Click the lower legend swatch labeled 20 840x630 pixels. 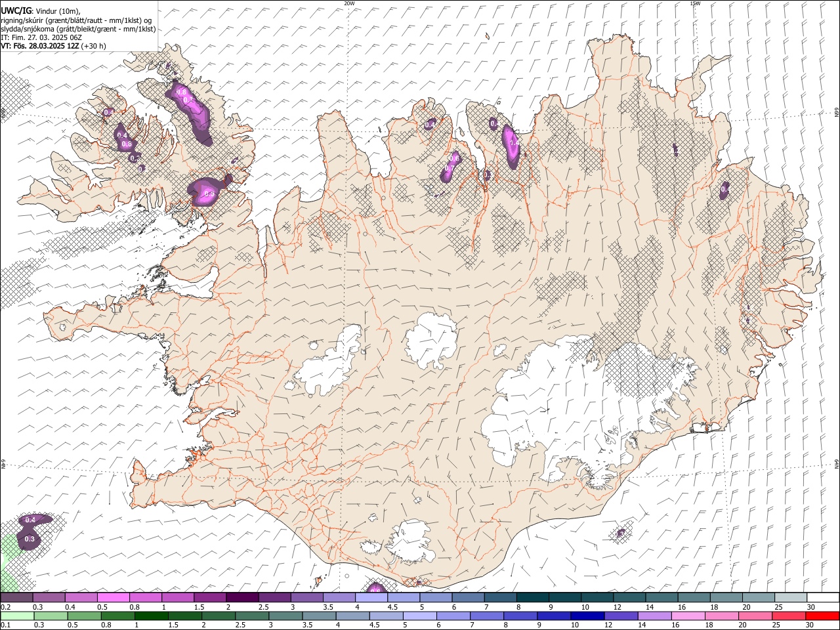click(754, 616)
